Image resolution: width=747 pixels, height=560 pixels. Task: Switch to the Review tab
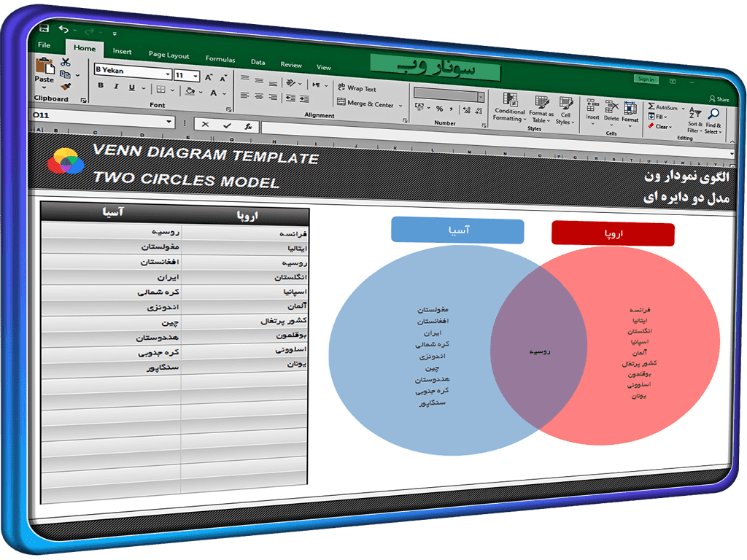click(x=290, y=65)
